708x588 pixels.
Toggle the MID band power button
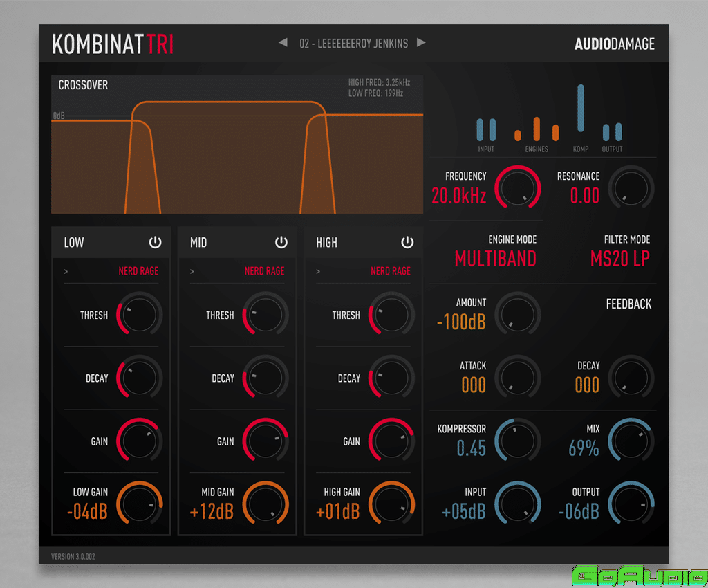[281, 242]
